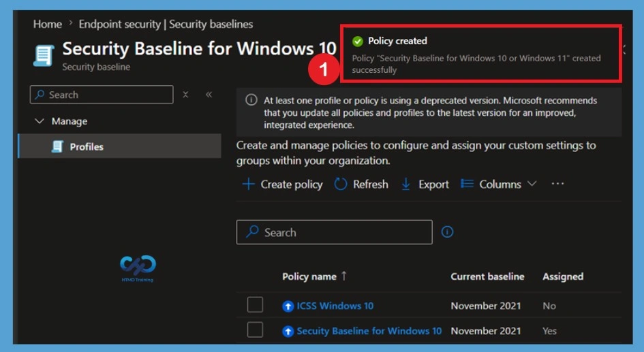The image size is (644, 352).
Task: Click the green Policy created checkmark icon
Action: (357, 42)
